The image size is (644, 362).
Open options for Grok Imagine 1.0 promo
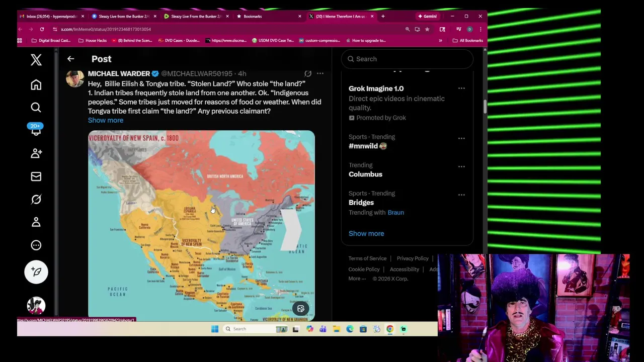pos(461,88)
